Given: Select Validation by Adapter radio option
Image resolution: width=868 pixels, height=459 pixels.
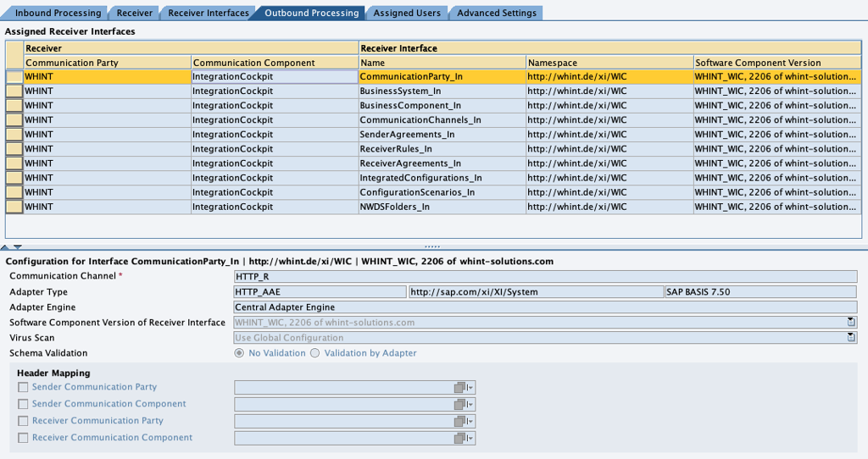Looking at the screenshot, I should coord(315,353).
